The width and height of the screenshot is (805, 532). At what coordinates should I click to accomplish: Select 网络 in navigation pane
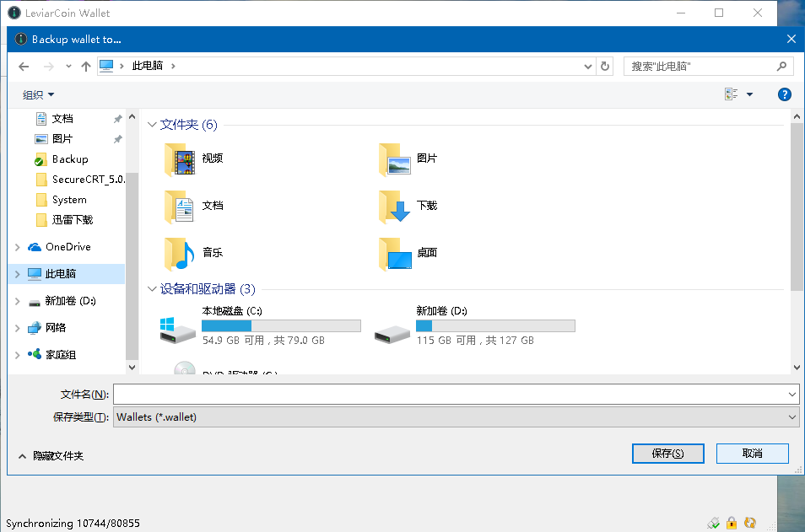pos(56,328)
